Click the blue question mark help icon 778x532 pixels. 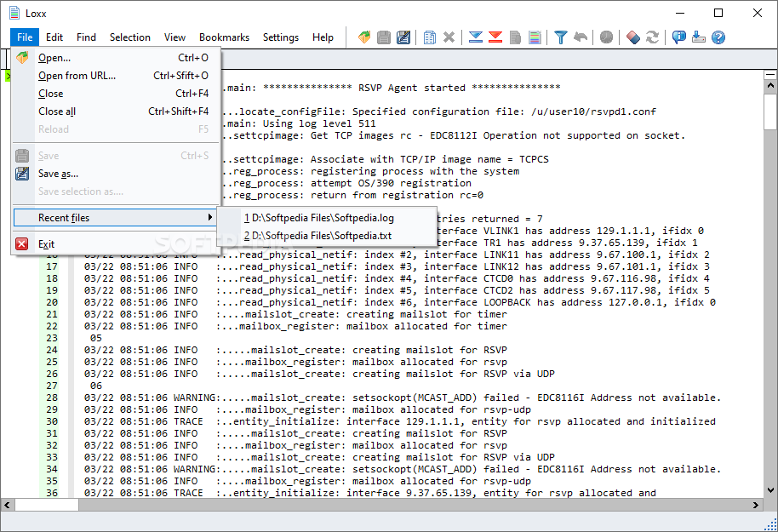tap(718, 37)
